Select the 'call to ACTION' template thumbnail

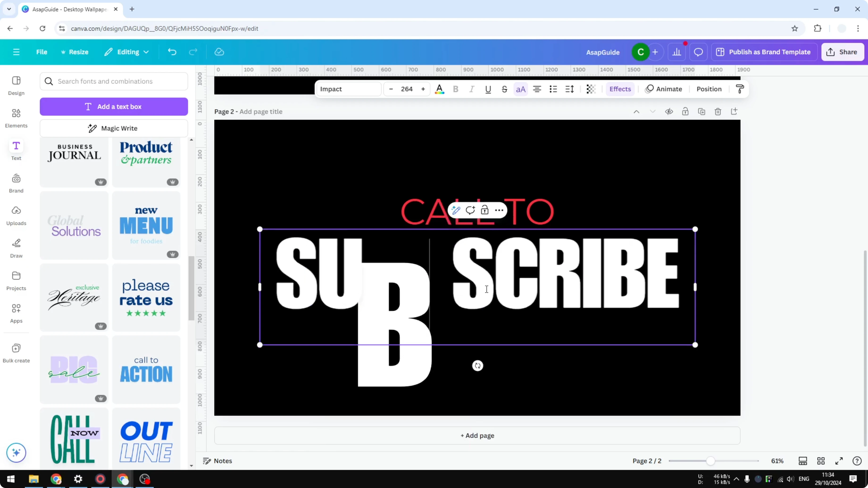click(x=146, y=369)
